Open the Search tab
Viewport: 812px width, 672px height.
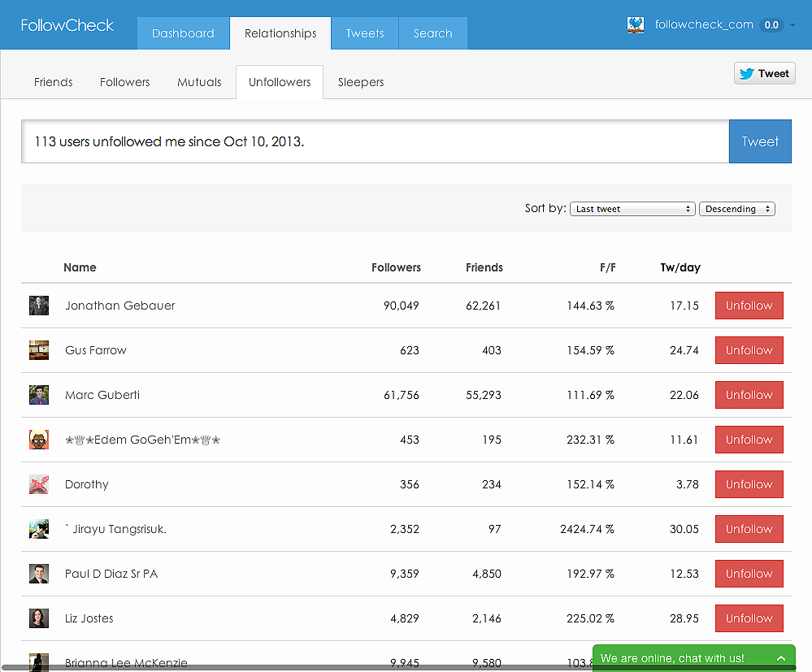pos(432,33)
